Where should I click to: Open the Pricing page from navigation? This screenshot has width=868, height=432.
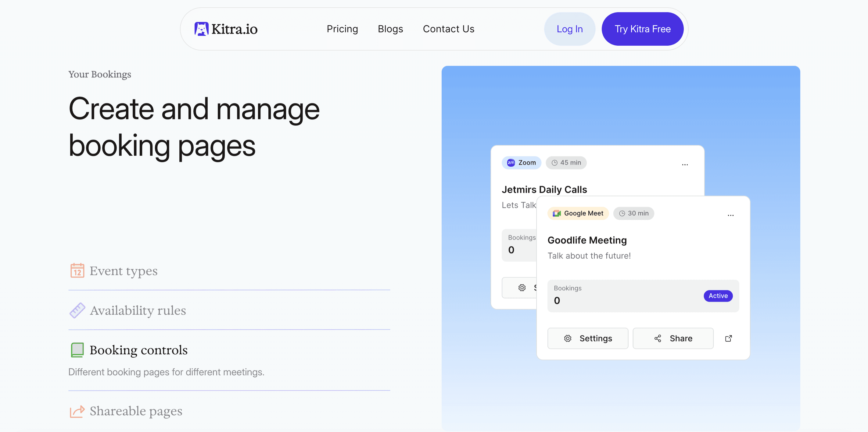342,29
